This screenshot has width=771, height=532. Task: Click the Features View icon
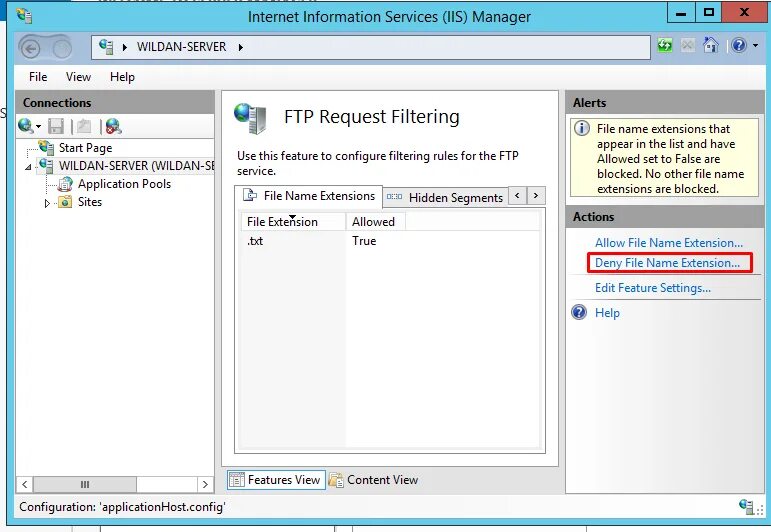tap(237, 479)
